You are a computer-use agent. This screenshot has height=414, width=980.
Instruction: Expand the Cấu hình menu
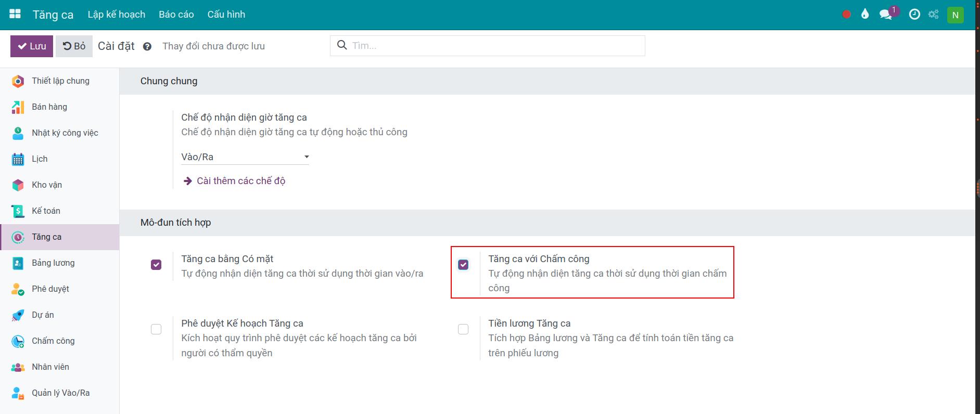226,15
